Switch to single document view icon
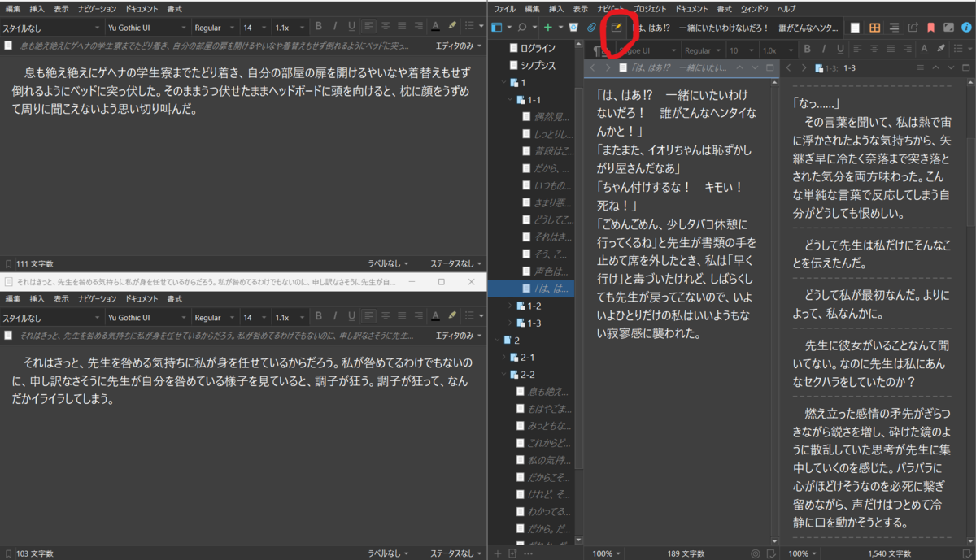The width and height of the screenshot is (976, 560). (x=855, y=28)
